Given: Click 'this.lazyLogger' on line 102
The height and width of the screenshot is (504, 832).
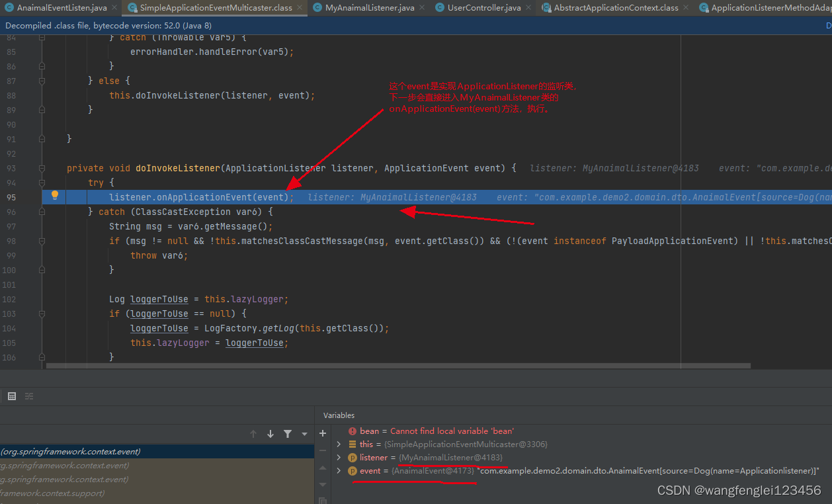Looking at the screenshot, I should coord(244,299).
